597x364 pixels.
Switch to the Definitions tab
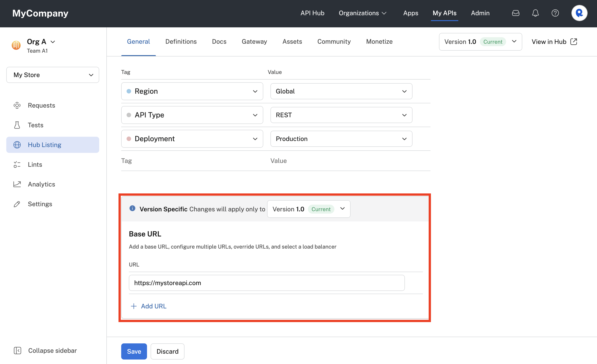(181, 42)
